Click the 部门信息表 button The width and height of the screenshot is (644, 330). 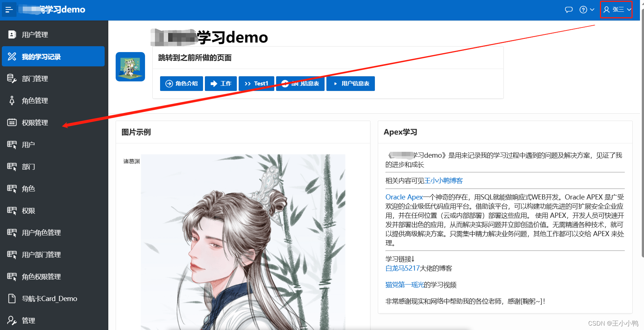(x=300, y=84)
